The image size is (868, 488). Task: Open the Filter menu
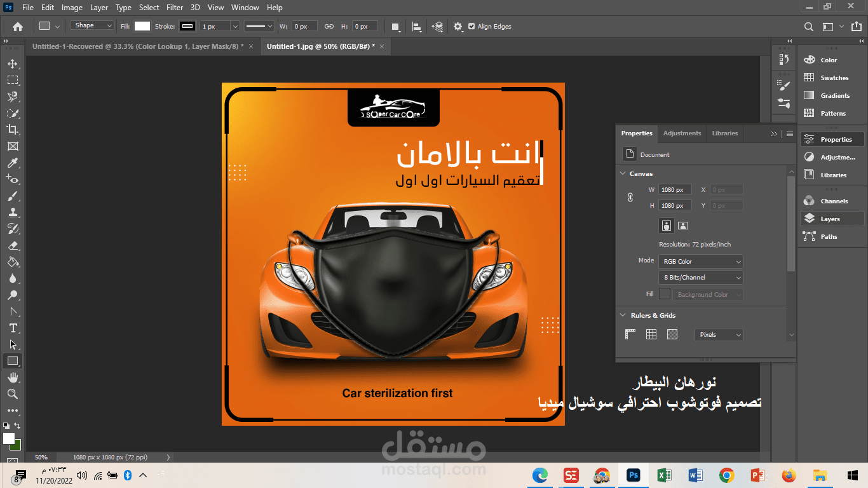pyautogui.click(x=175, y=8)
